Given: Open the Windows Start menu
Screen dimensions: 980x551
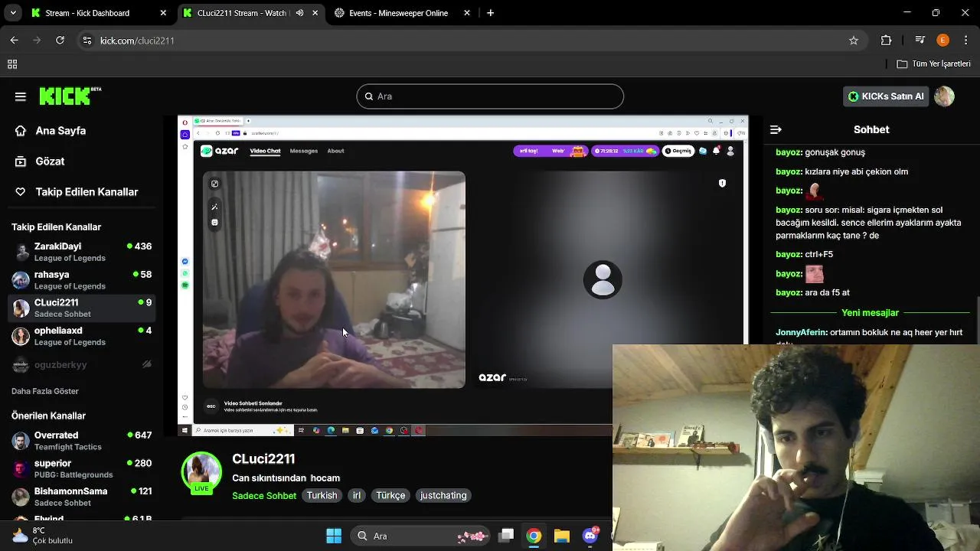Looking at the screenshot, I should pos(334,536).
